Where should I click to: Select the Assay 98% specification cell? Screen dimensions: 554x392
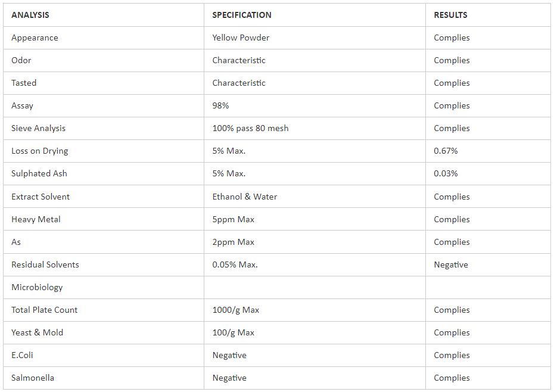220,105
